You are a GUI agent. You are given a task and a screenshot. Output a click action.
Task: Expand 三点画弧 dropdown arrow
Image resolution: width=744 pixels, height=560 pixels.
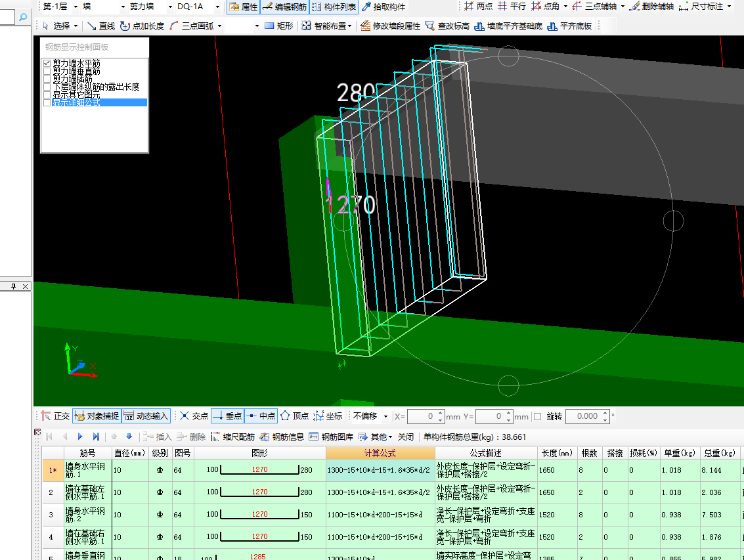219,26
